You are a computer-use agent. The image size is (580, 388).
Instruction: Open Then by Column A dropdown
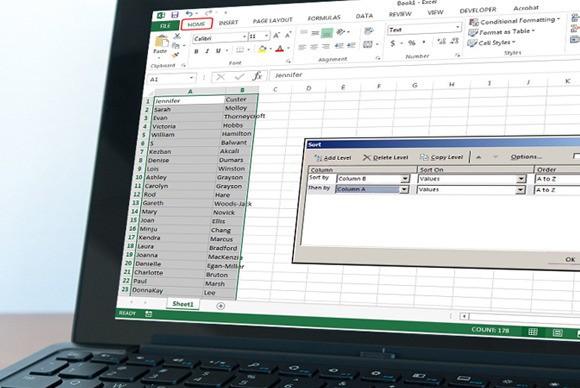(x=404, y=189)
